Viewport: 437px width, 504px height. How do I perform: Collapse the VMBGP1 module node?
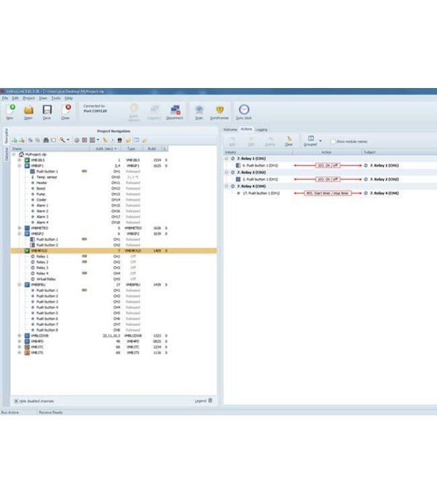19,166
